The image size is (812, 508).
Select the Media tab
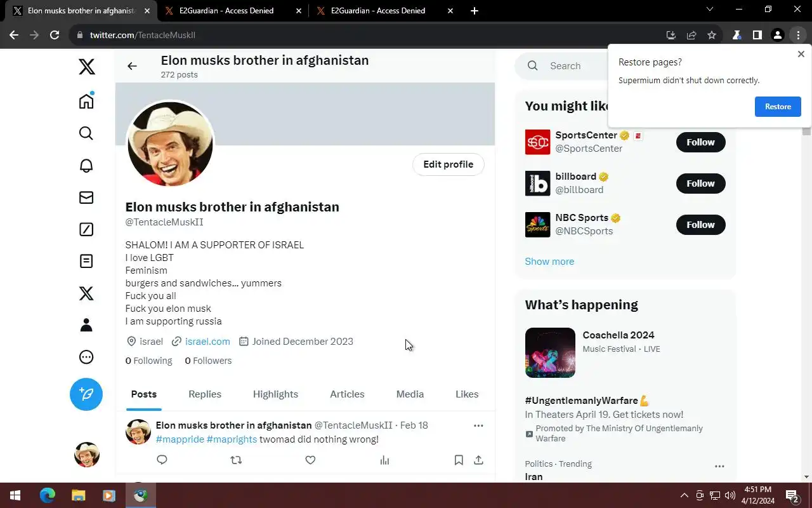(410, 394)
